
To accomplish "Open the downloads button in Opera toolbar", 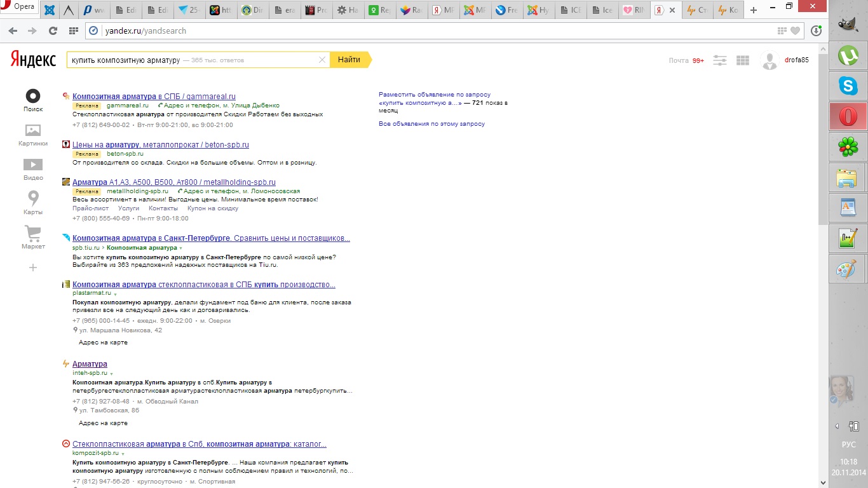I will pyautogui.click(x=817, y=30).
